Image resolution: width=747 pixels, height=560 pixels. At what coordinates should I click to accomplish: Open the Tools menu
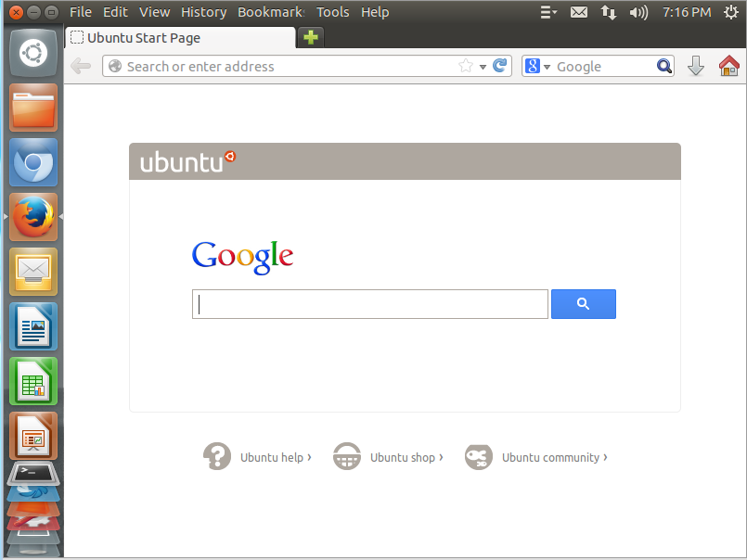coord(332,12)
